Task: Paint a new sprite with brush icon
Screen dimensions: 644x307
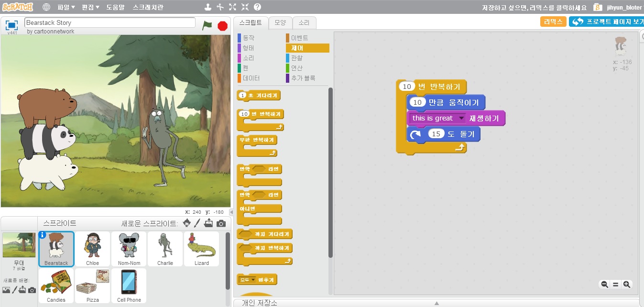Action: pyautogui.click(x=197, y=223)
